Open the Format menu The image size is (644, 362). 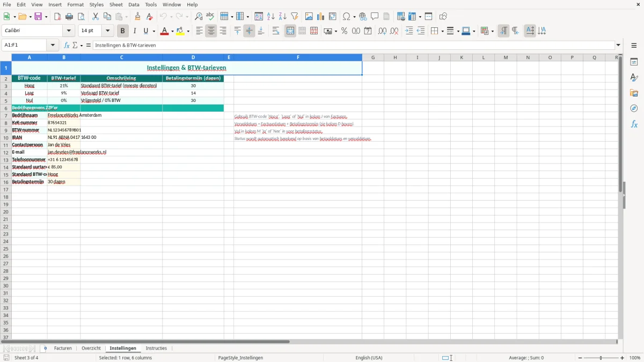click(x=75, y=4)
